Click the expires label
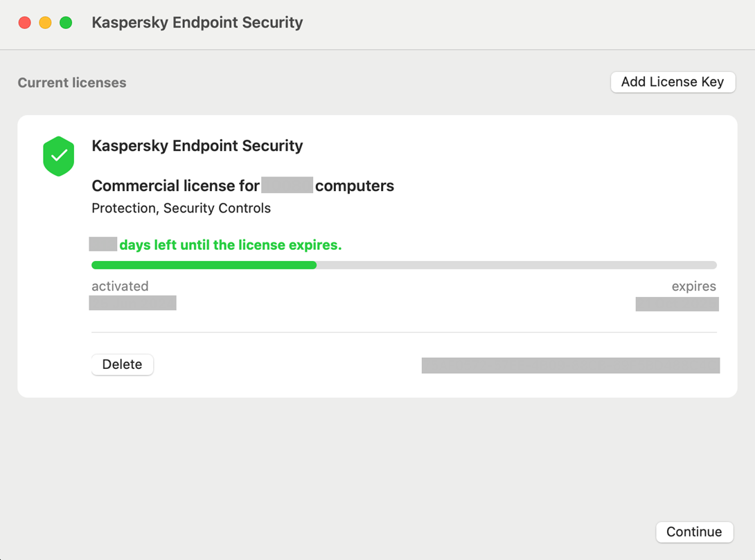Image resolution: width=755 pixels, height=560 pixels. point(693,286)
